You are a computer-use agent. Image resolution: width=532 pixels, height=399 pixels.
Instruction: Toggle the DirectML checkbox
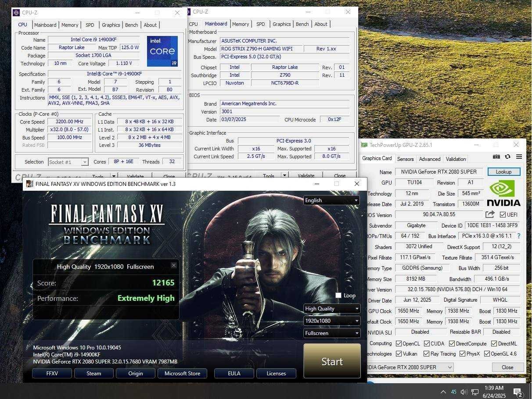point(494,343)
